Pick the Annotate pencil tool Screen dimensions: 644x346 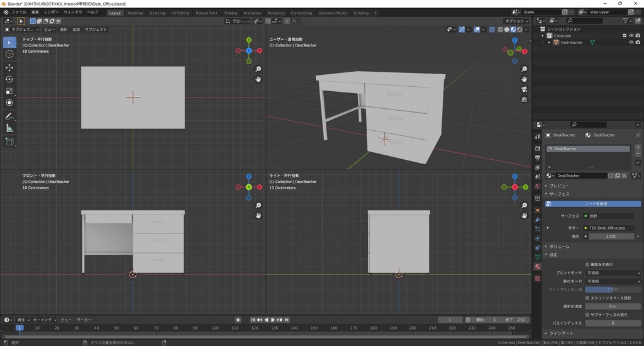point(9,116)
